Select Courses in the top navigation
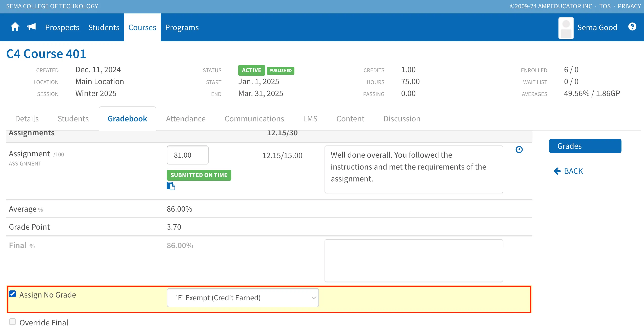644x333 pixels. coord(142,27)
